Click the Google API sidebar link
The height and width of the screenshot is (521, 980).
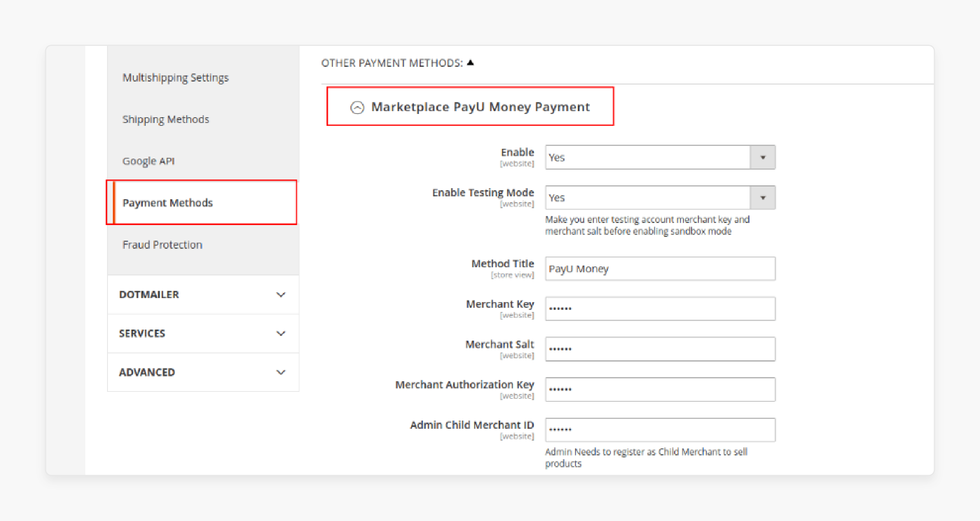tap(149, 160)
